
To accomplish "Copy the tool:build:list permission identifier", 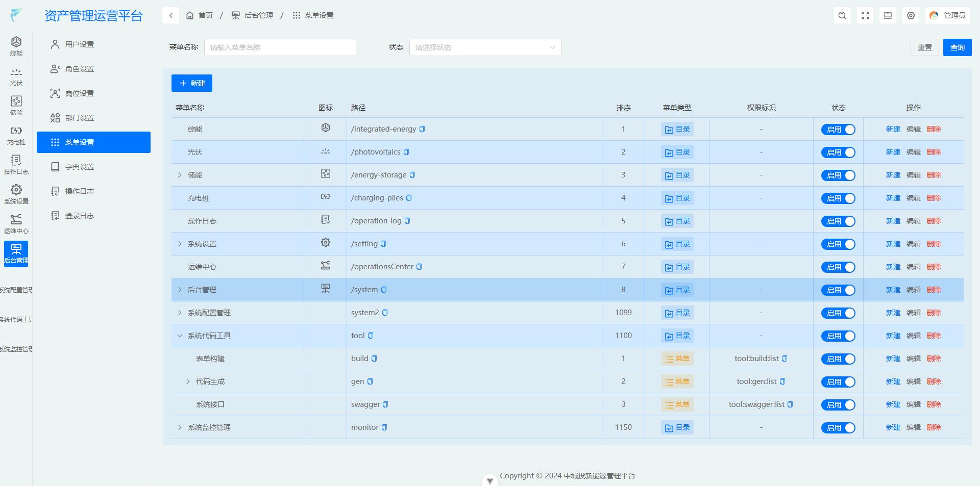I will [x=785, y=359].
